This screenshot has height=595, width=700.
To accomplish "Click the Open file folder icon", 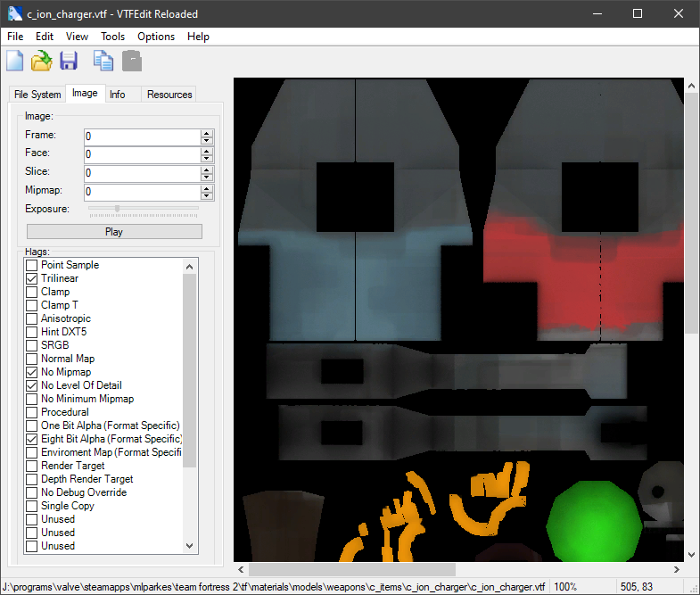I will [42, 61].
